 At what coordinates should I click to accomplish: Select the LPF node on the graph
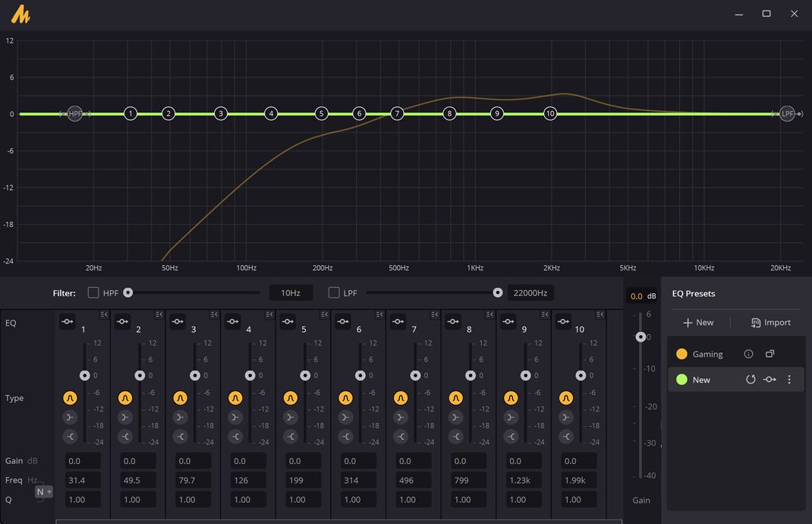787,113
